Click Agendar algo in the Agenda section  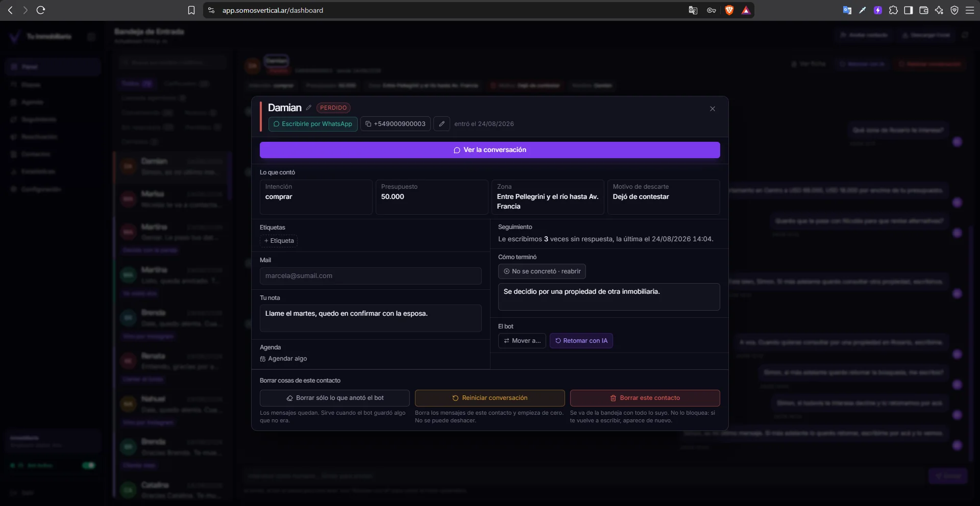tap(284, 359)
